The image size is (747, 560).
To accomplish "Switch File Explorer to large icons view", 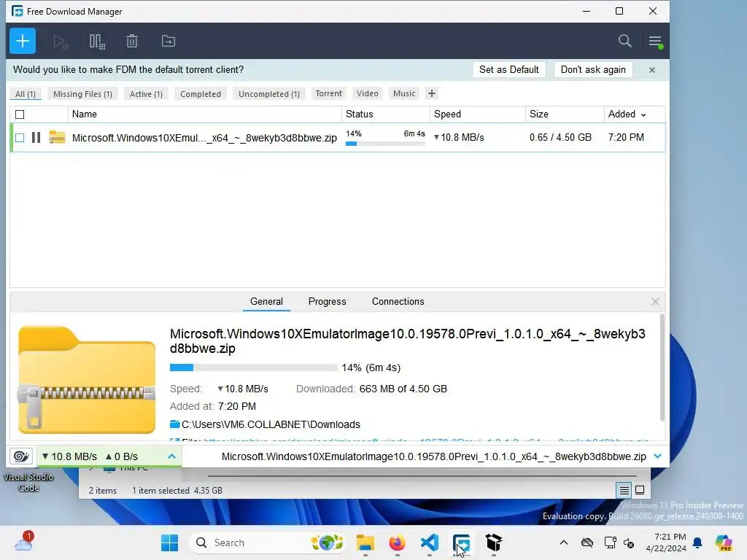I will (640, 490).
